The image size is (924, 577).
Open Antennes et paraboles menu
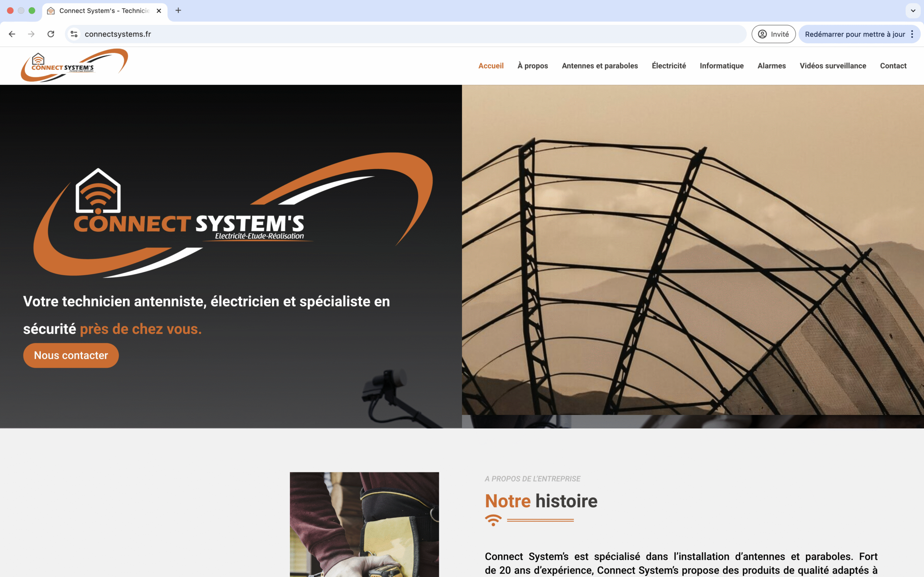click(600, 66)
